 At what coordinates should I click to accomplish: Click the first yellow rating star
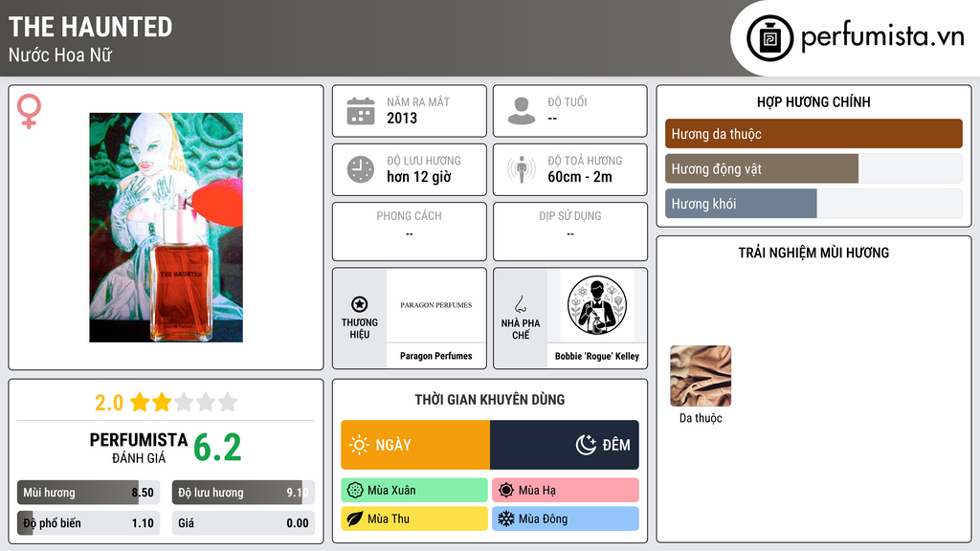[140, 402]
